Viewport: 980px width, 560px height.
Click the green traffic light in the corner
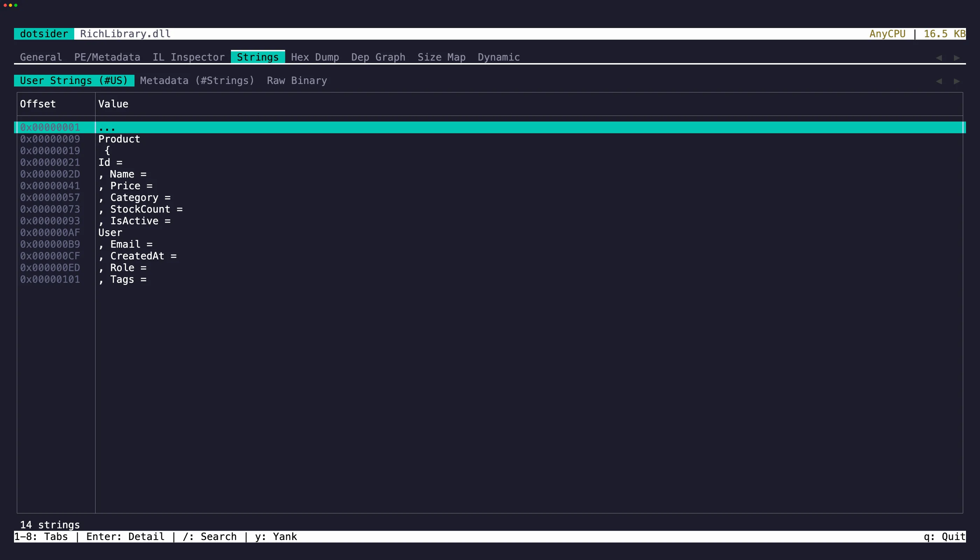16,5
